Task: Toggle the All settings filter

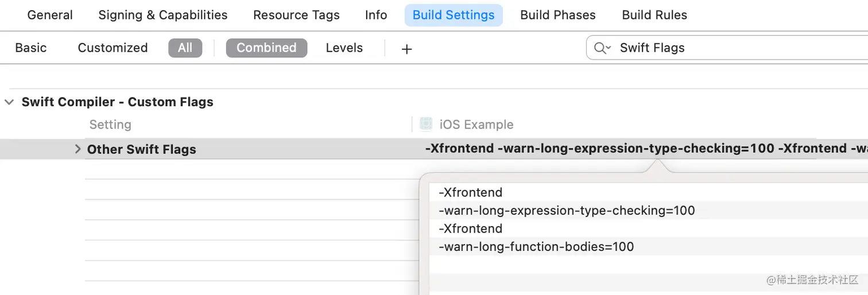Action: 185,48
